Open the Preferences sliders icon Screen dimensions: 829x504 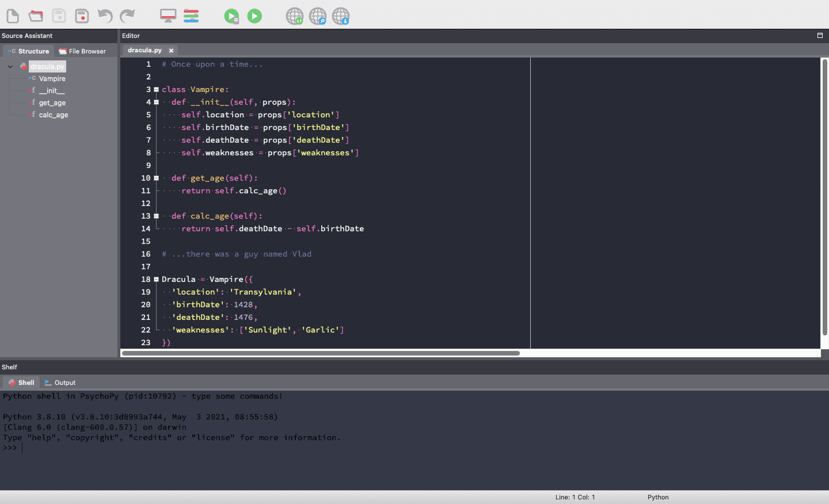point(191,16)
